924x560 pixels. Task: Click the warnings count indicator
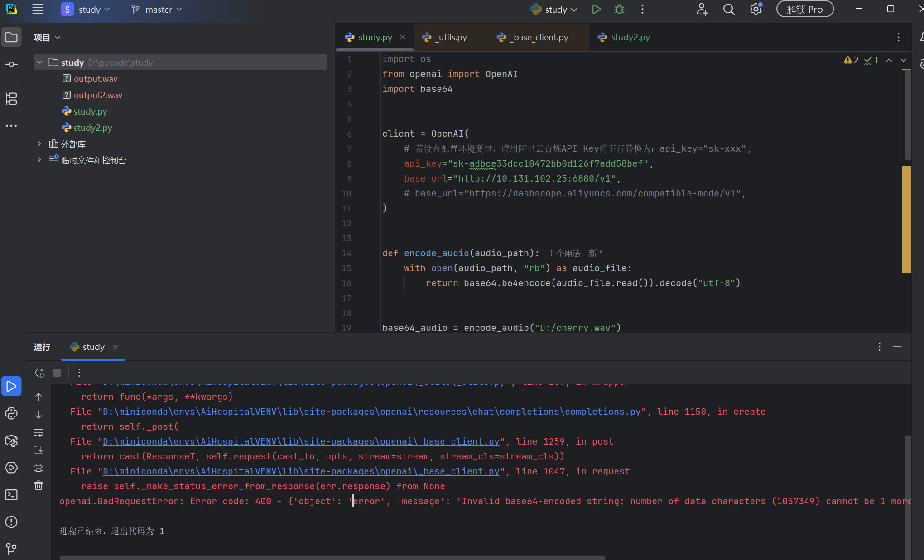pos(851,60)
